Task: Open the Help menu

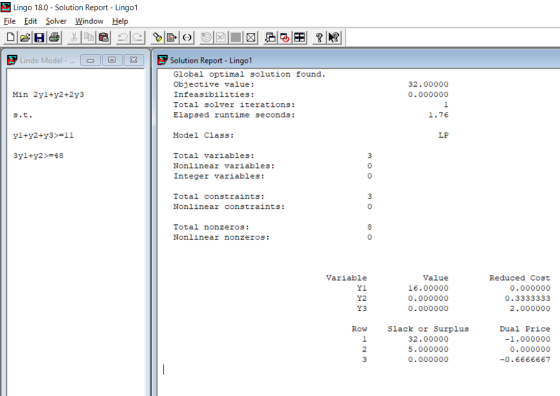Action: coord(120,21)
